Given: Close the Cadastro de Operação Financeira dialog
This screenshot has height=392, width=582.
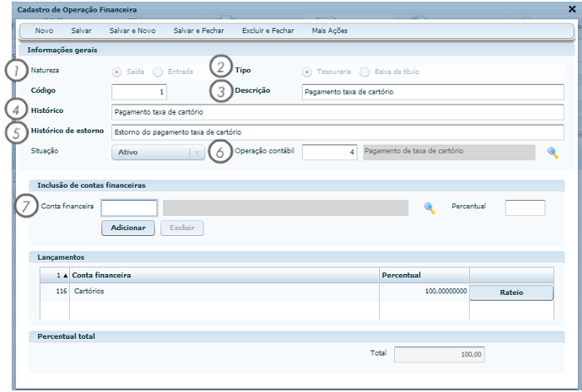Looking at the screenshot, I should coord(572,9).
